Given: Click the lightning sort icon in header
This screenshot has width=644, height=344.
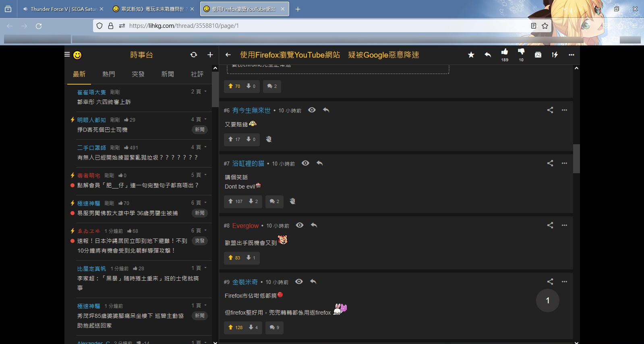Looking at the screenshot, I should click(x=555, y=55).
